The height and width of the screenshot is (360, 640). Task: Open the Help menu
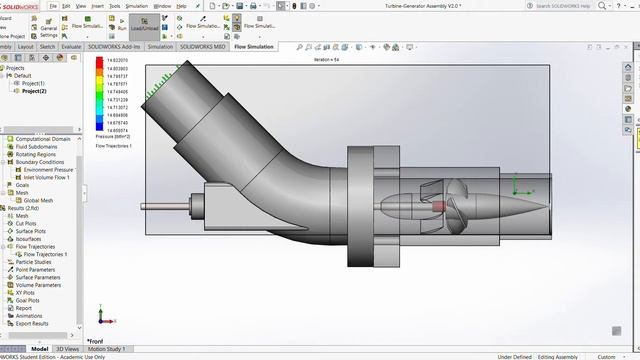181,6
